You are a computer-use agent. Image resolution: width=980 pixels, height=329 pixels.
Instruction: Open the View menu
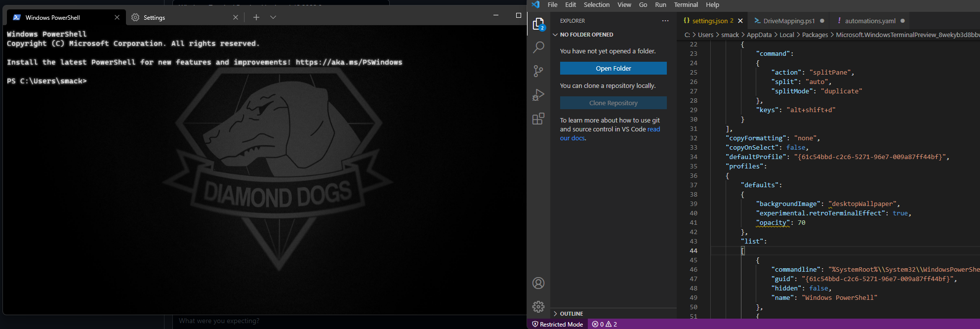[624, 4]
